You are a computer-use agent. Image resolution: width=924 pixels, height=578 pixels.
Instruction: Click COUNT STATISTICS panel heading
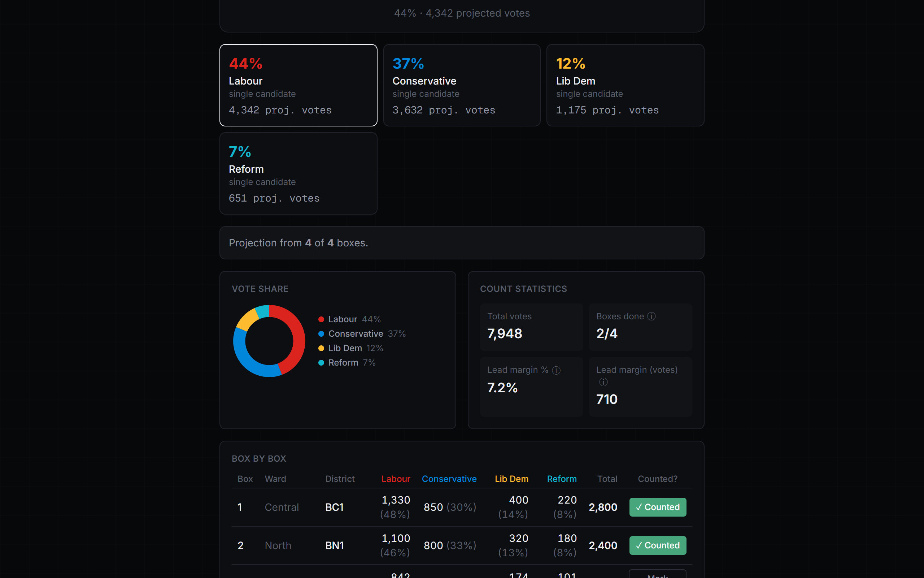[523, 289]
